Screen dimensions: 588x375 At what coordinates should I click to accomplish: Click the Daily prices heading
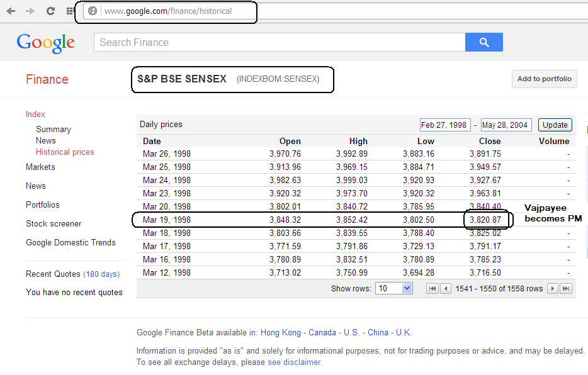tap(161, 125)
